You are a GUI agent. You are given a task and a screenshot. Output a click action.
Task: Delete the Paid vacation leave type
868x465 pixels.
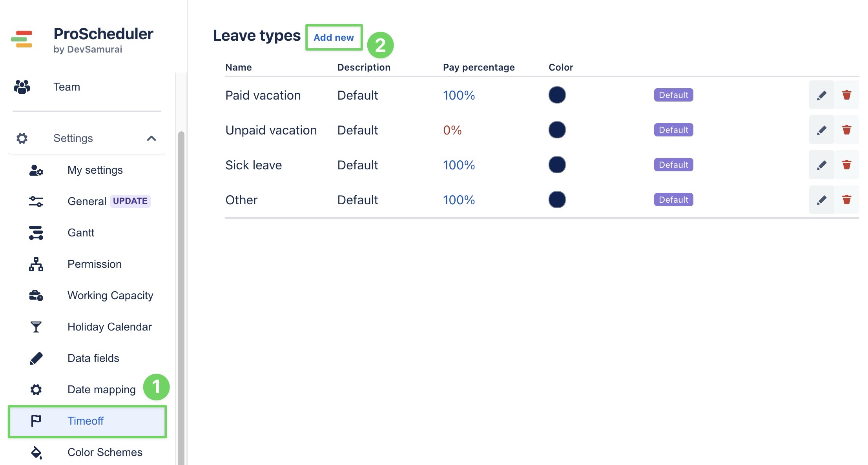tap(846, 95)
